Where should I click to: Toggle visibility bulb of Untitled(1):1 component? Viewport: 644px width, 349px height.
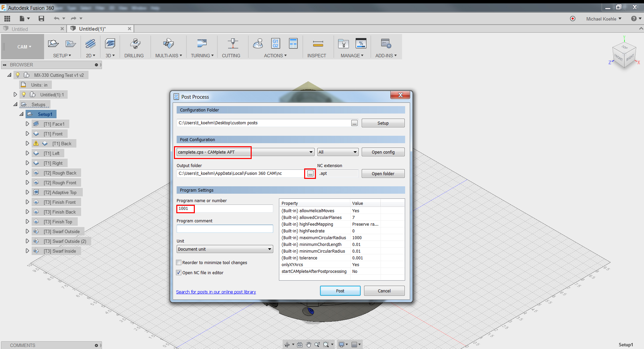pyautogui.click(x=24, y=95)
